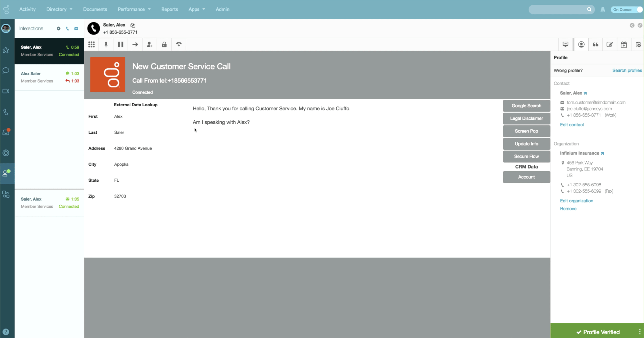
Task: Toggle the Interactions settings gear
Action: point(59,28)
